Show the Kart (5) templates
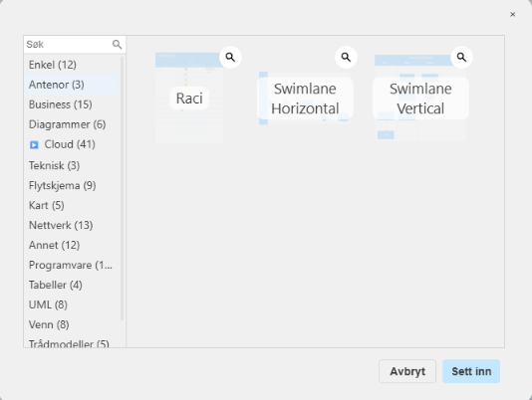The height and width of the screenshot is (400, 532). coord(72,205)
